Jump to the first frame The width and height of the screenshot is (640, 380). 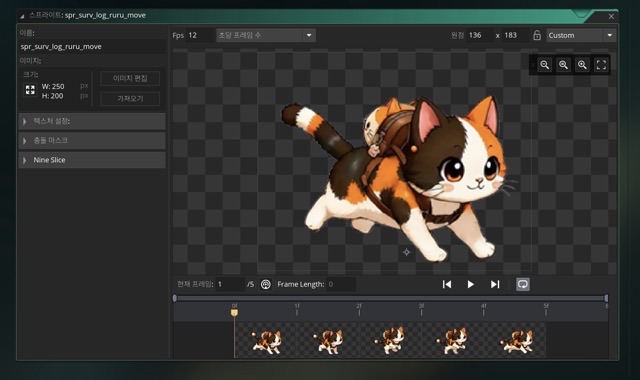[447, 284]
